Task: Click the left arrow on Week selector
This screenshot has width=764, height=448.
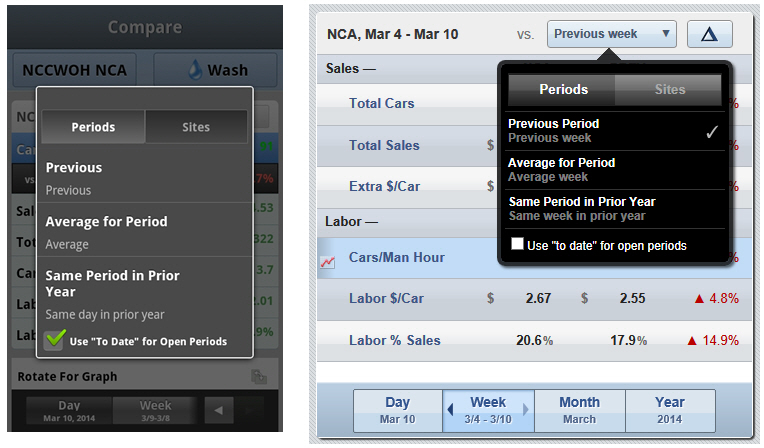Action: point(450,409)
